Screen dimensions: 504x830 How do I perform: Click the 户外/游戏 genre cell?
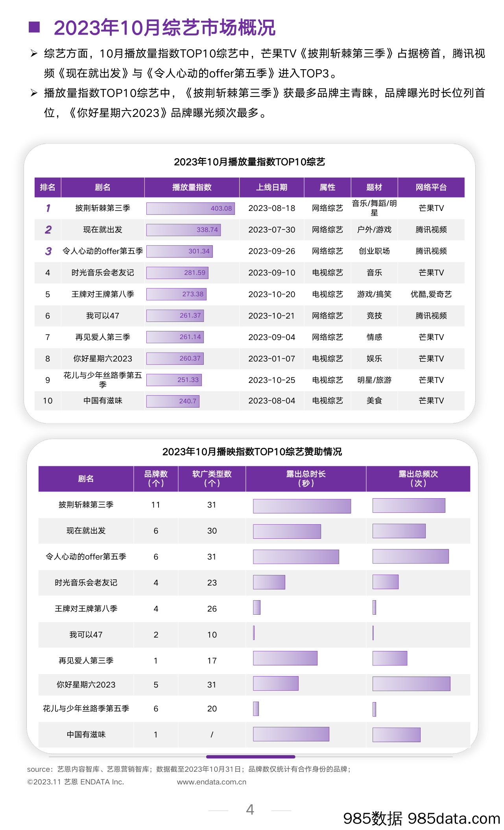[374, 230]
